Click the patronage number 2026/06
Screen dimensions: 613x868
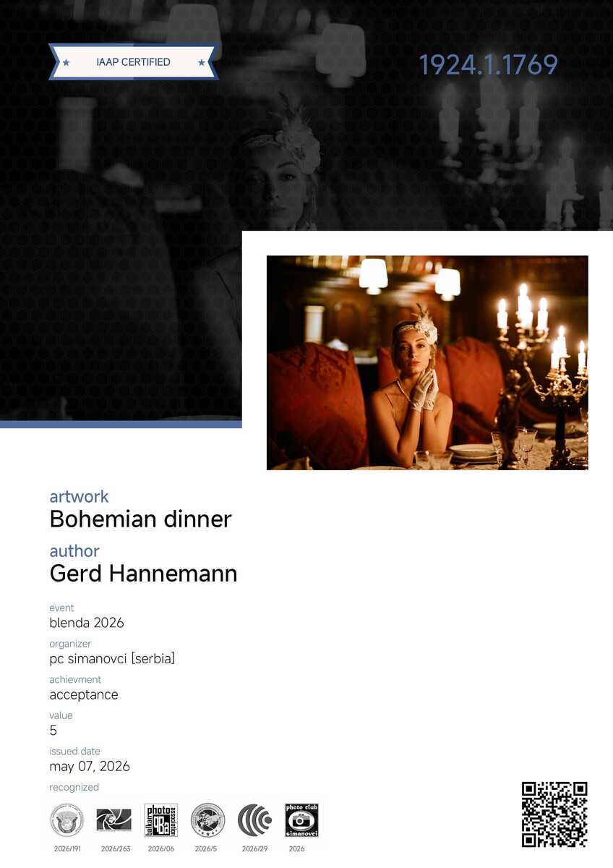[x=160, y=848]
